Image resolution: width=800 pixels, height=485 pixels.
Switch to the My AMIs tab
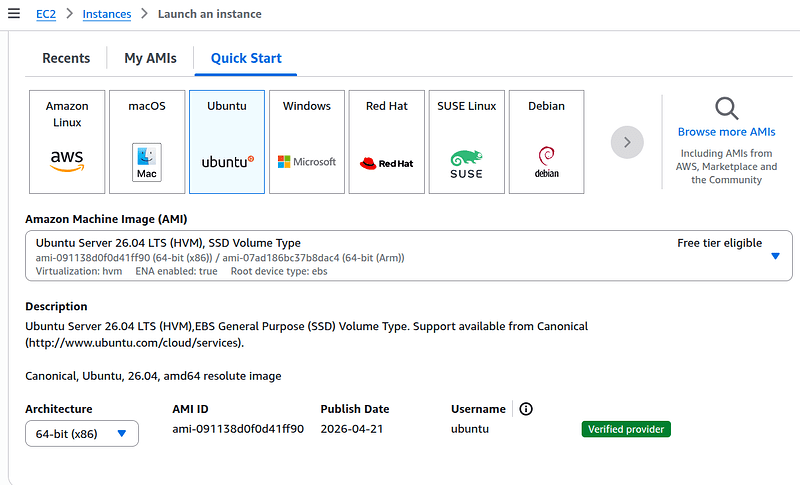[x=151, y=58]
